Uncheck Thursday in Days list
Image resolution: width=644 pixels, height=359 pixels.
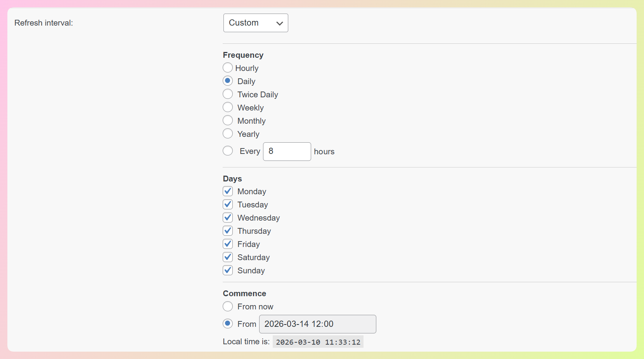pos(228,231)
